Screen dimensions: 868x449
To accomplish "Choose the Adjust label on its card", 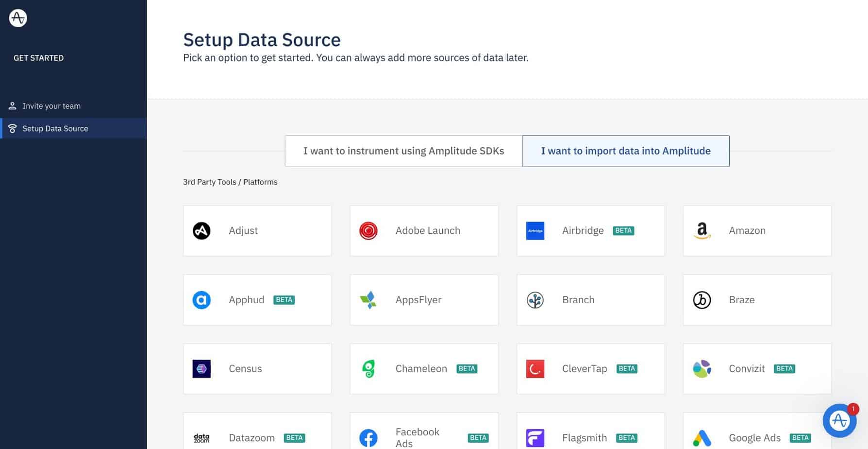I will (x=243, y=231).
